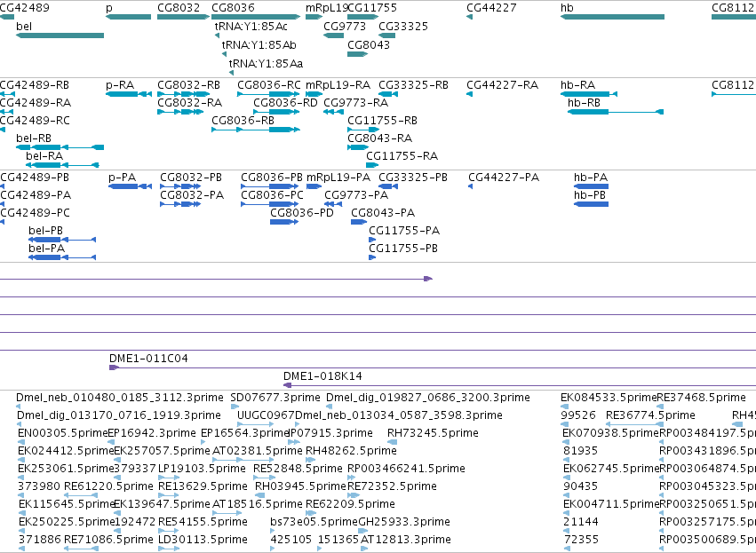Image resolution: width=756 pixels, height=553 pixels.
Task: Select the CG8032 gene label
Action: click(179, 8)
